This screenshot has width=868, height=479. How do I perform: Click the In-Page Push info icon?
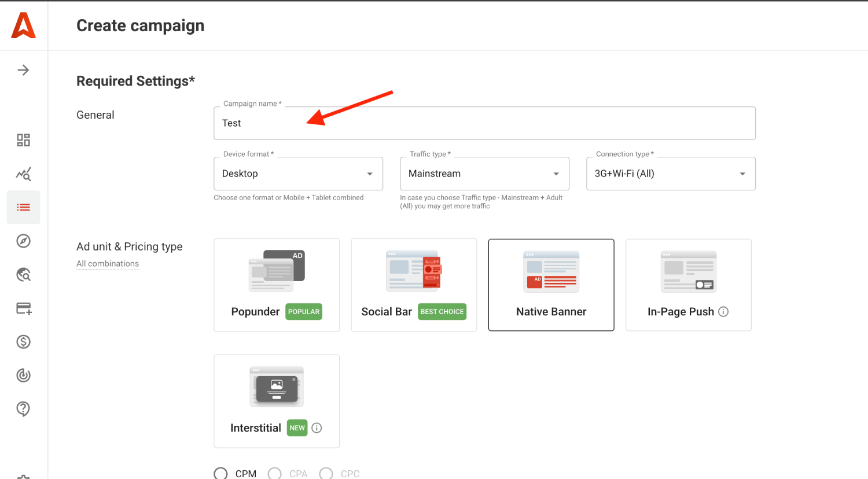(723, 312)
